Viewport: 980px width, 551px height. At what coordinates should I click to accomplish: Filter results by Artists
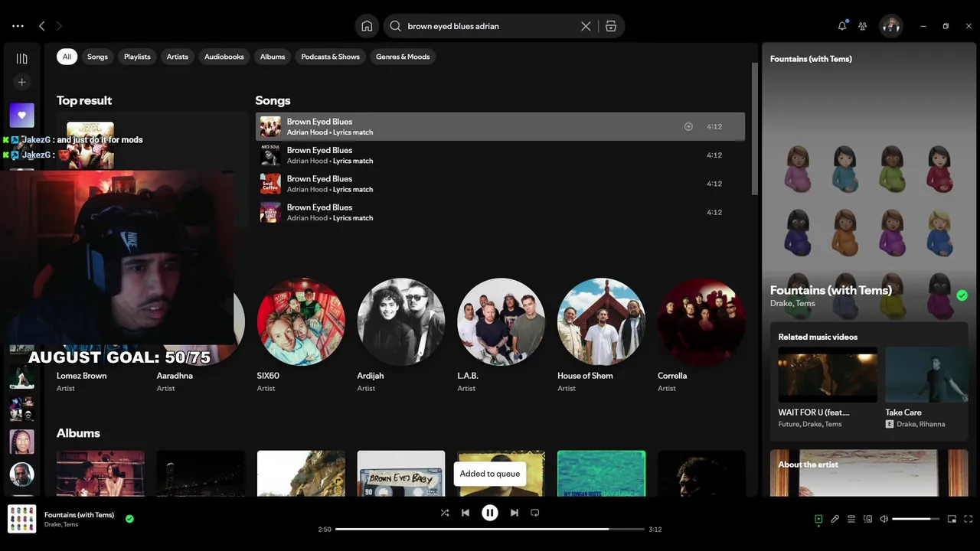[178, 57]
